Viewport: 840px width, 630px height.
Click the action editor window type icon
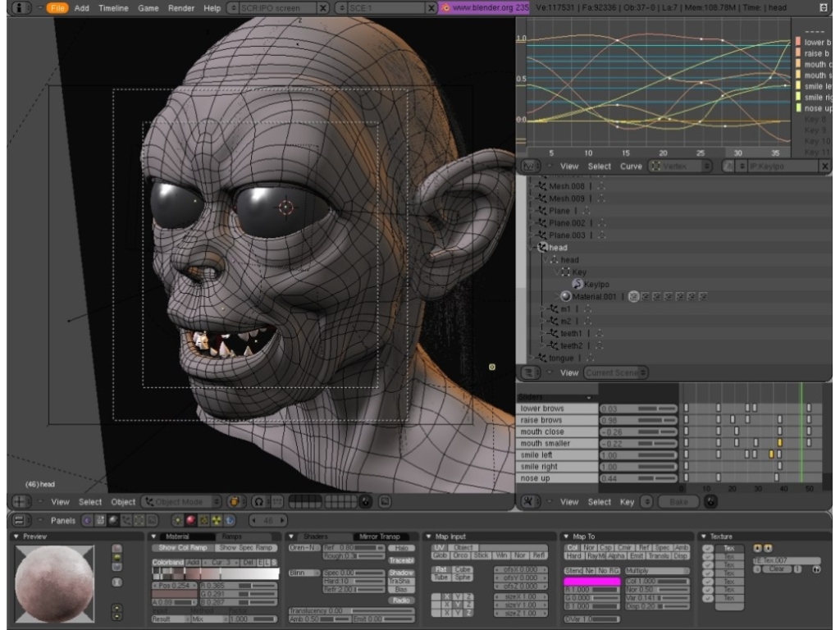(530, 501)
